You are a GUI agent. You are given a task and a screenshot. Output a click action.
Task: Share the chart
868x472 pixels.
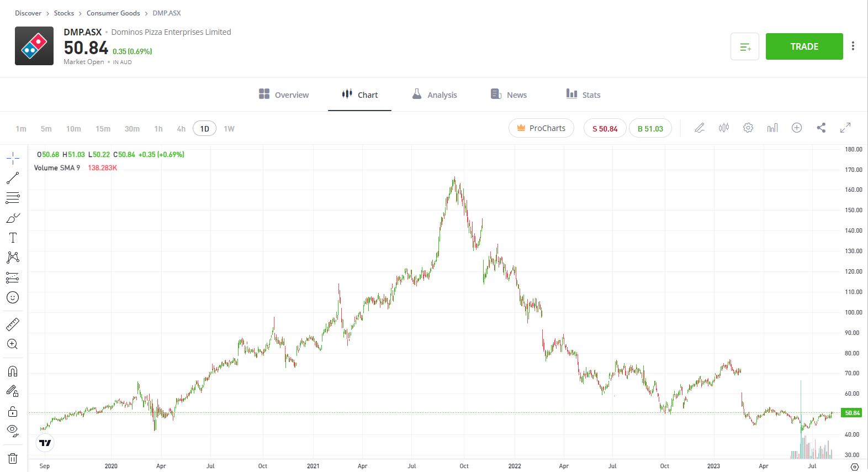click(x=821, y=128)
